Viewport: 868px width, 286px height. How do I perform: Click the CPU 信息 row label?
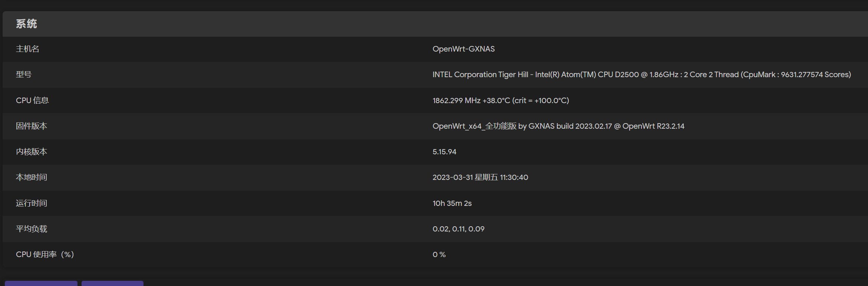(32, 100)
